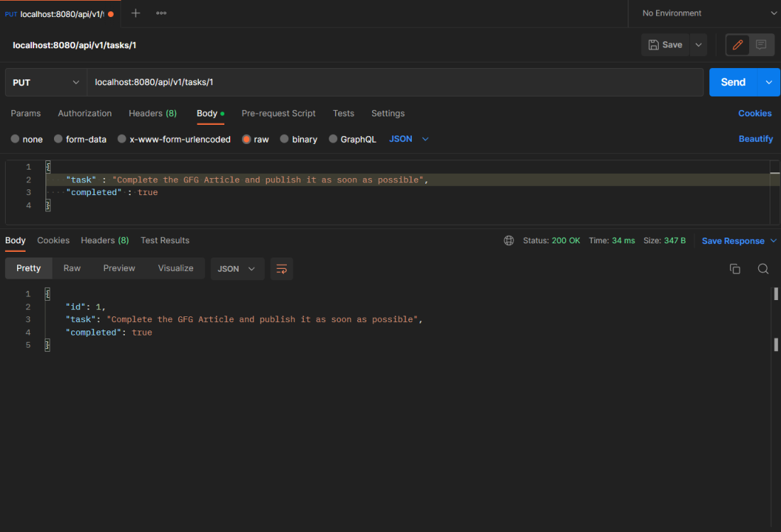Open the Save options arrow
This screenshot has width=781, height=532.
(x=699, y=45)
